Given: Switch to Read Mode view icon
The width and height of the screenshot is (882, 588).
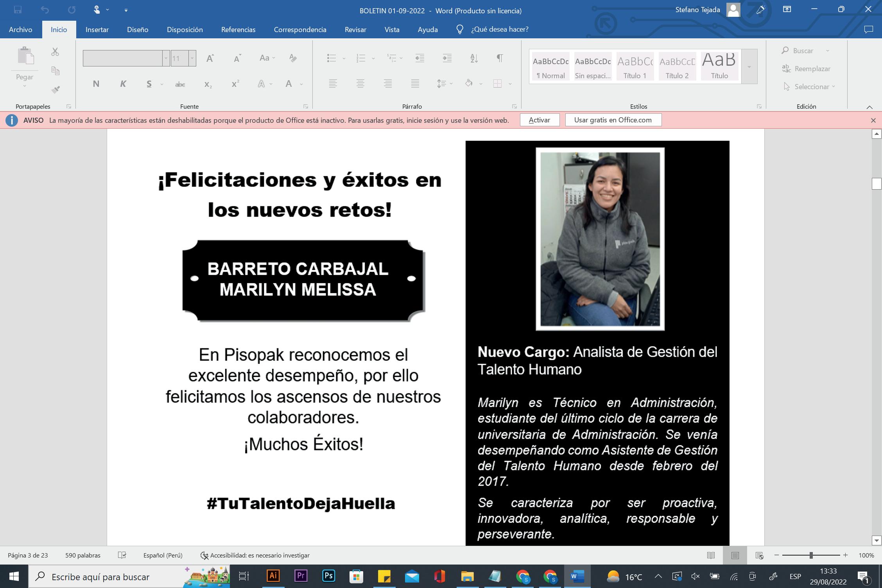Looking at the screenshot, I should click(x=711, y=555).
